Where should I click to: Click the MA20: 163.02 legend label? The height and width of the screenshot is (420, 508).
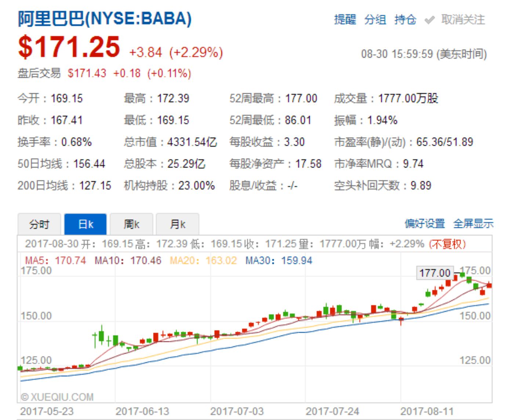(x=203, y=261)
